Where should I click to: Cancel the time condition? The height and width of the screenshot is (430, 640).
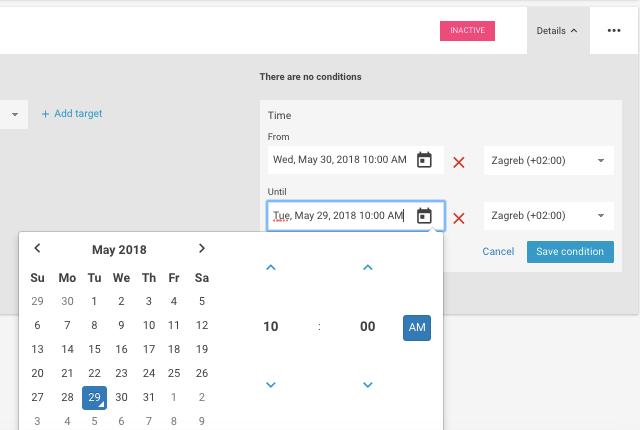tap(498, 252)
